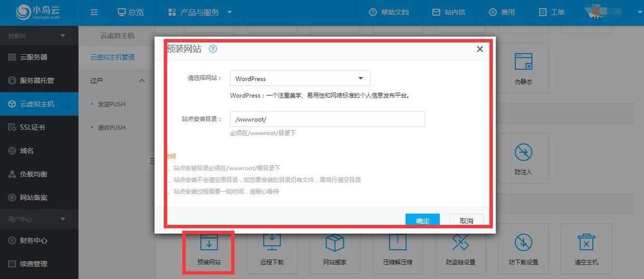Viewport: 644px width, 279px height.
Task: Open 工单 tickets
Action: pyautogui.click(x=551, y=12)
